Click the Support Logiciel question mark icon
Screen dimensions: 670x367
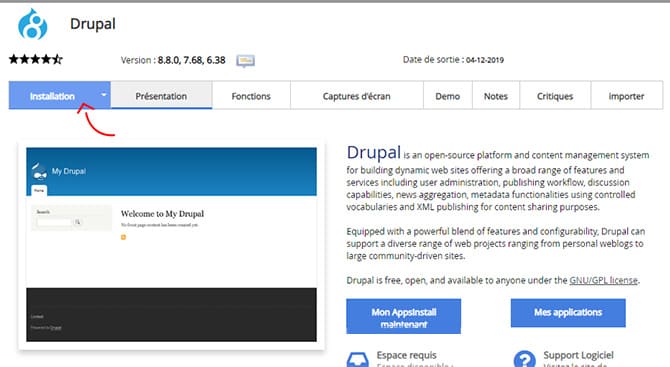(x=525, y=359)
